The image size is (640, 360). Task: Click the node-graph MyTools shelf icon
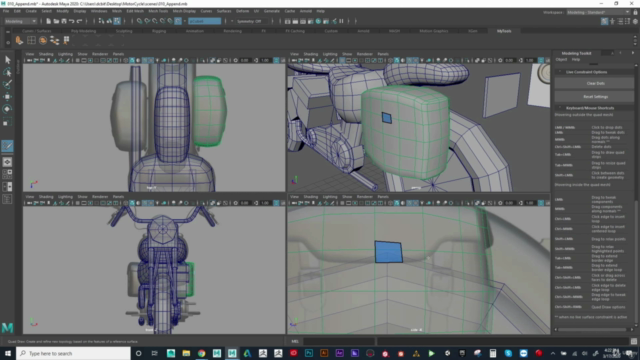tap(55, 40)
